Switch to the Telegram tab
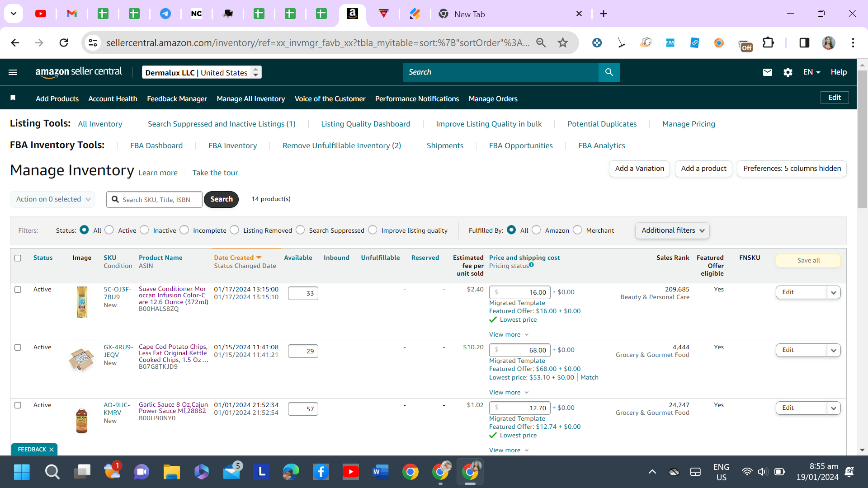 point(165,14)
